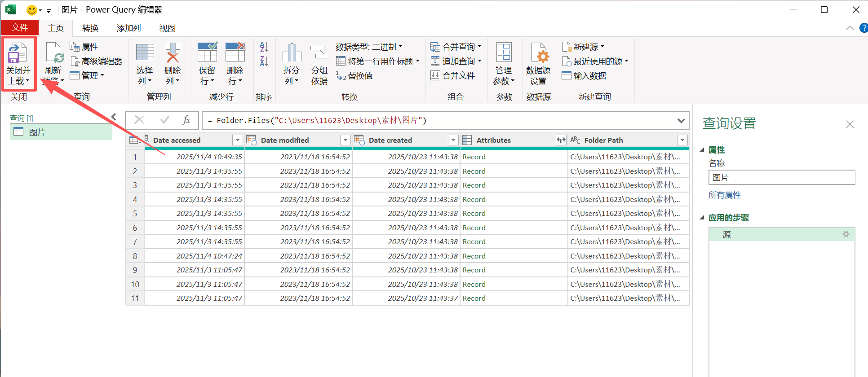Viewport: 868px width, 377px height.
Task: Open the Data Type: Binary (数据类型) dropdown
Action: tap(369, 47)
